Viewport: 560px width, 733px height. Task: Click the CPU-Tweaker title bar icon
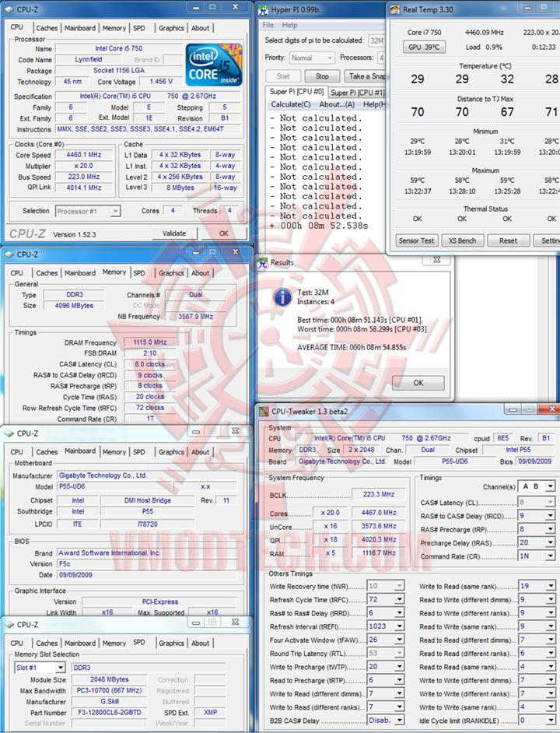tap(264, 412)
